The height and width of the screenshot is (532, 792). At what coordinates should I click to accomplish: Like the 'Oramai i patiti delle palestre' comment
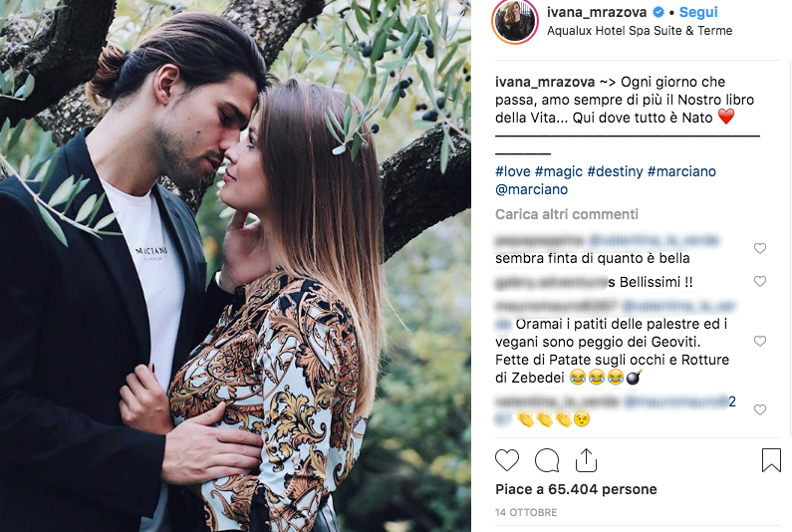760,341
